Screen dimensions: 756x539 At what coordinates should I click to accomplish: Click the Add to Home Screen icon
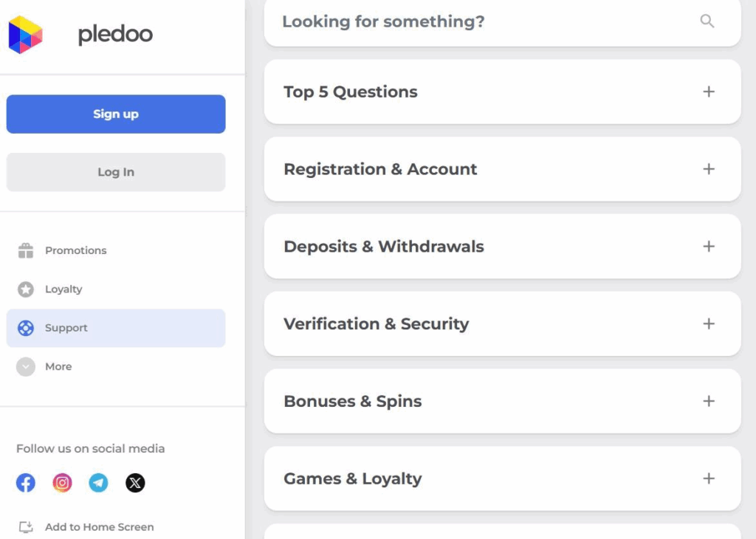pos(24,526)
